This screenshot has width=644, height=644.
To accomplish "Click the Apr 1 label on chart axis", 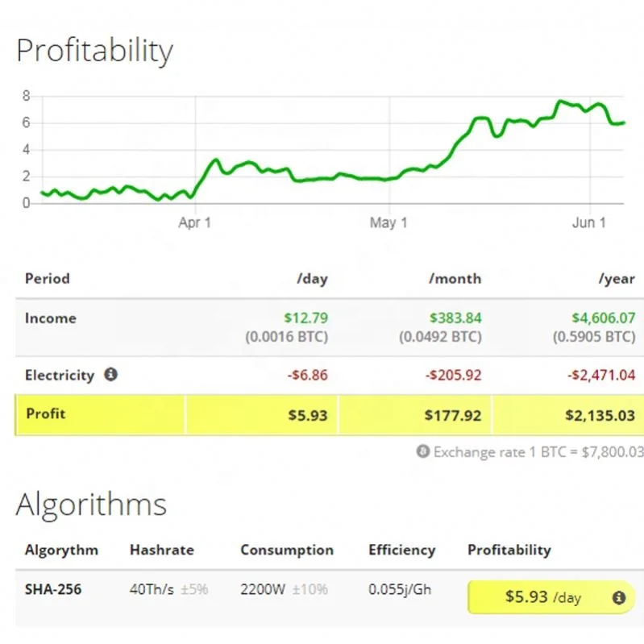I will click(x=194, y=222).
